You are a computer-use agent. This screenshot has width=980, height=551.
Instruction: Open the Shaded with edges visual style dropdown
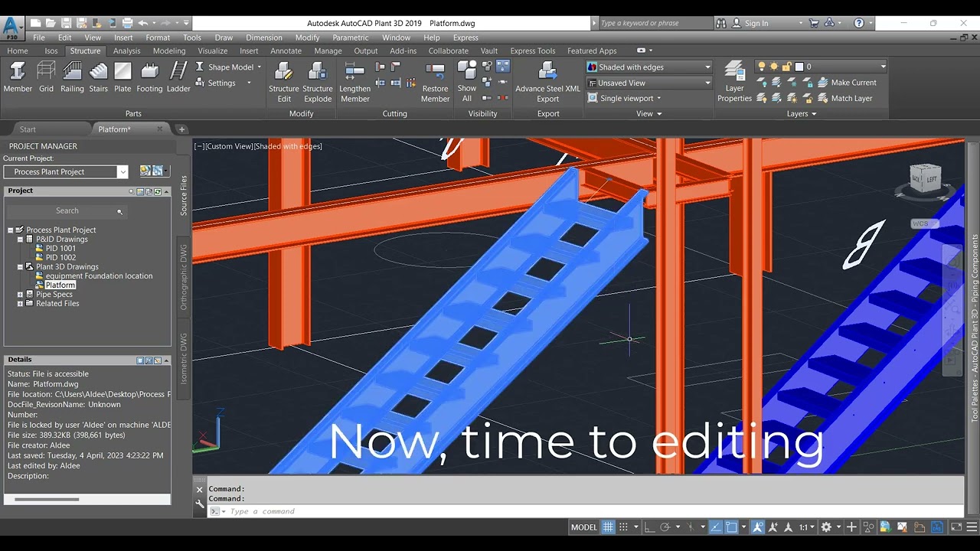point(649,67)
